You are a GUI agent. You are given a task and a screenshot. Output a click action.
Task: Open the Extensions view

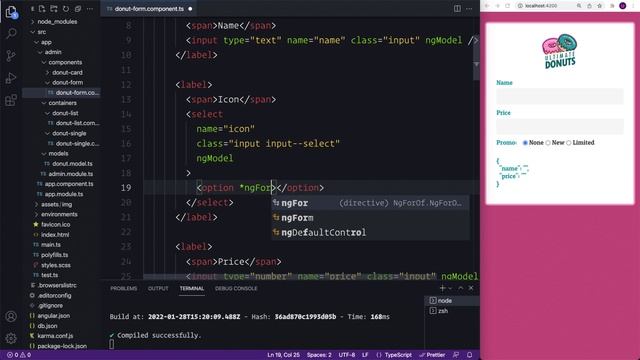tap(11, 100)
